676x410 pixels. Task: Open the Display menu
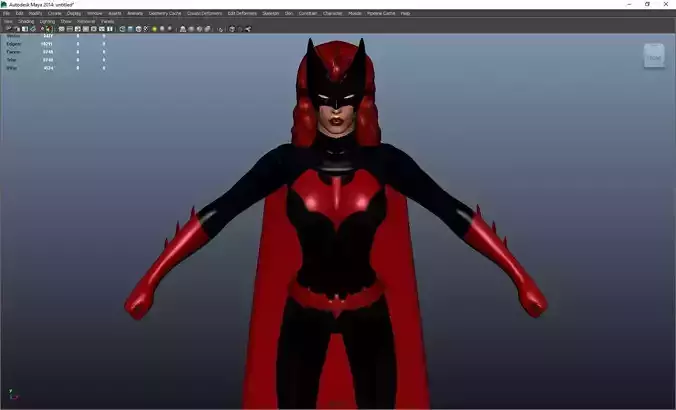(x=74, y=13)
